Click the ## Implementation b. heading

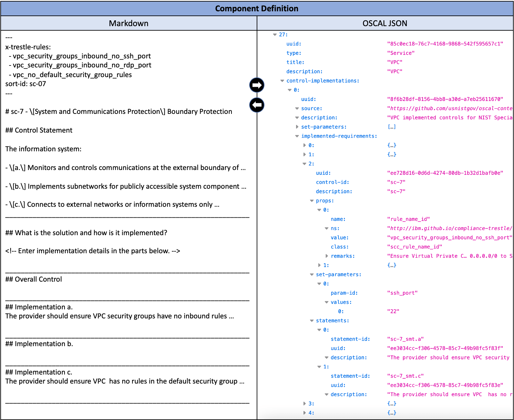pos(39,344)
